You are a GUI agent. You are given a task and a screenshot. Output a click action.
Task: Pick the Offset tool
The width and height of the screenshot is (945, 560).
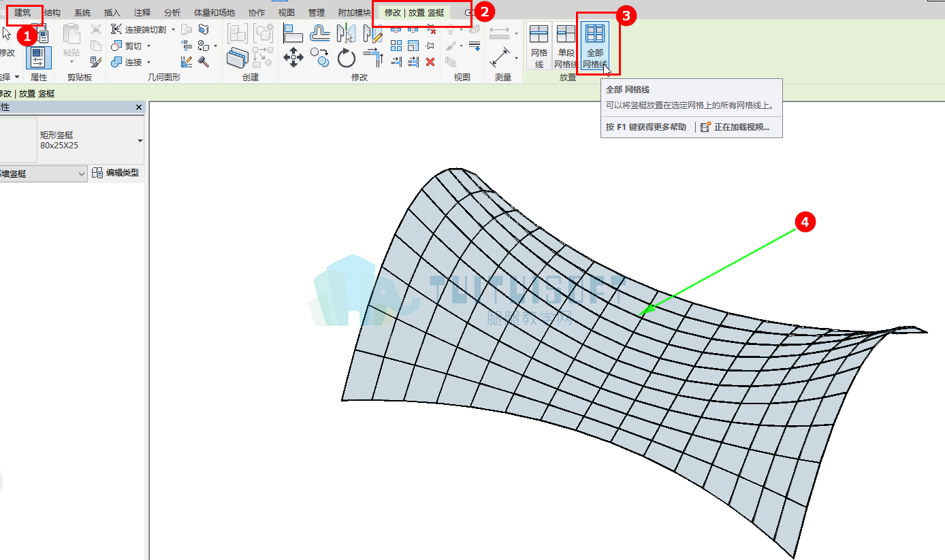[320, 33]
